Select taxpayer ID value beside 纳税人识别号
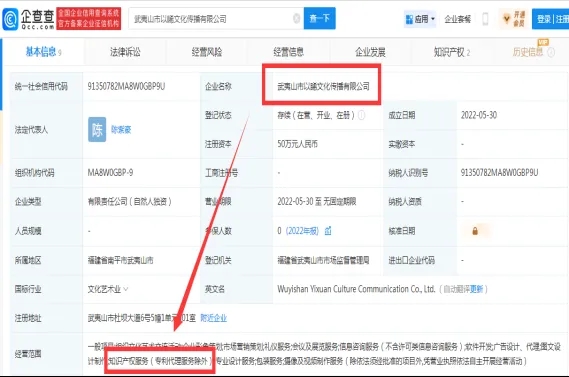Viewport: 569px width, 377px height. (x=499, y=173)
